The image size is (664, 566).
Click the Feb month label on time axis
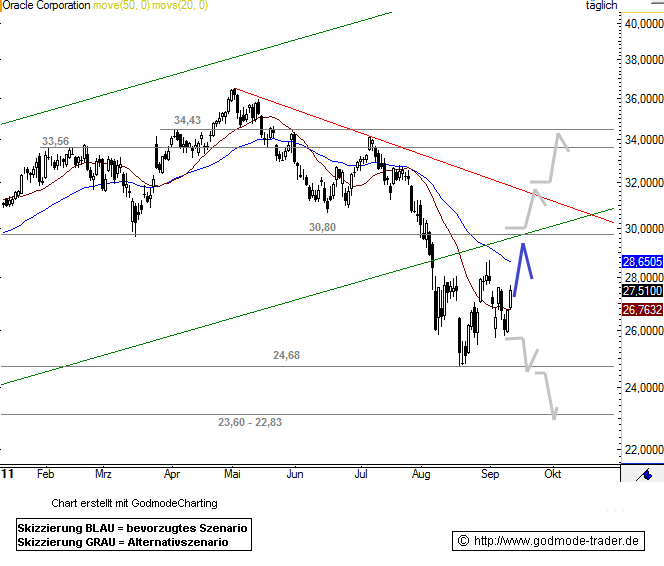45,474
